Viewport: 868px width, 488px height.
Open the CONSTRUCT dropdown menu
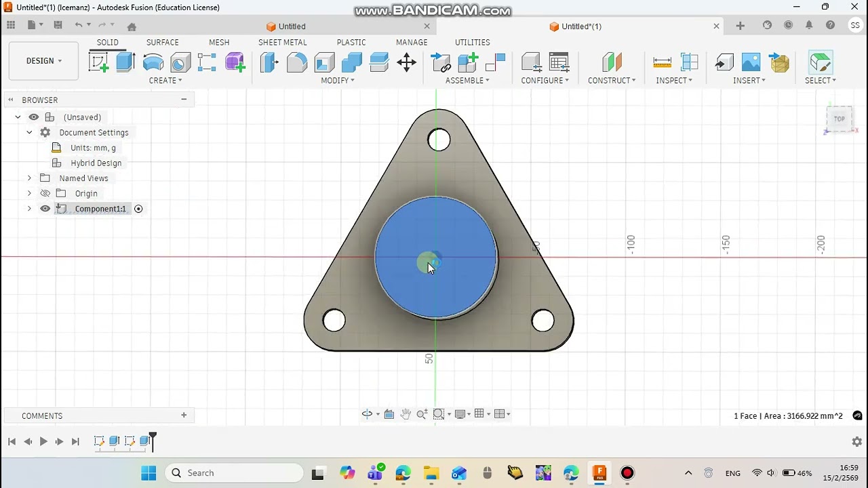tap(612, 81)
